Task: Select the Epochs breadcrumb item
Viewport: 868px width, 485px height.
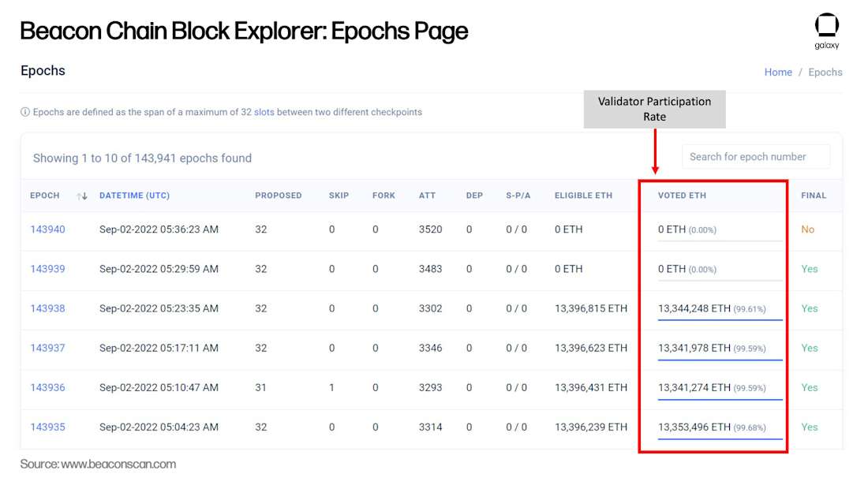Action: (x=825, y=72)
